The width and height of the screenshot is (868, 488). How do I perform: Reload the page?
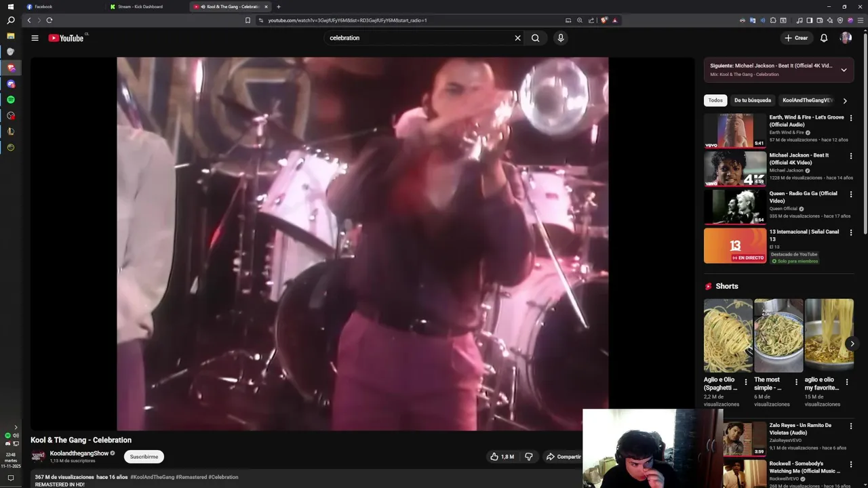(x=49, y=20)
